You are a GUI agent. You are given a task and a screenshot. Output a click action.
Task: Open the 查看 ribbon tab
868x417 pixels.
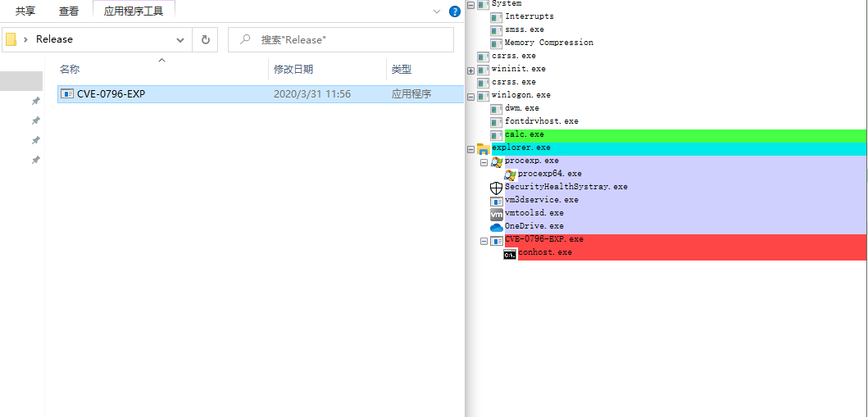click(69, 11)
